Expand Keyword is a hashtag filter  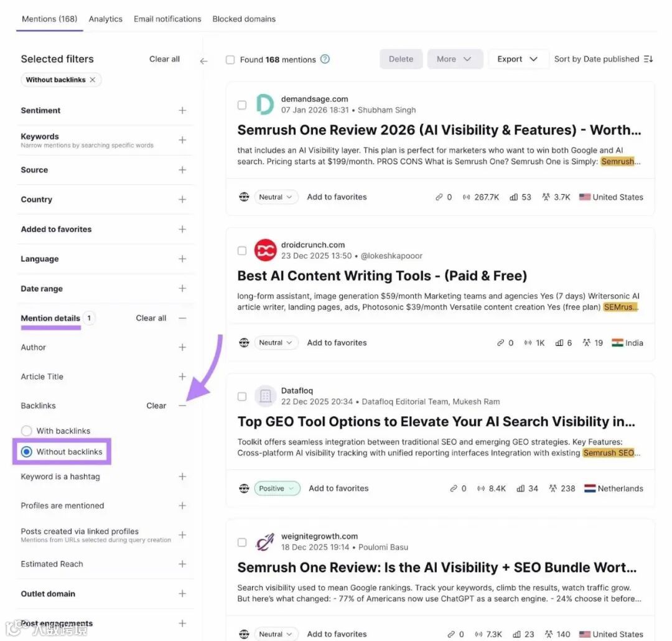pyautogui.click(x=182, y=477)
